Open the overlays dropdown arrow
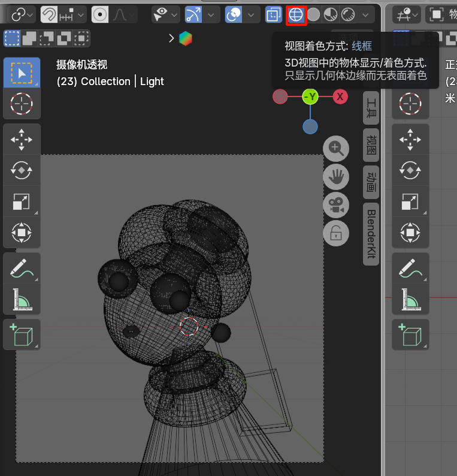This screenshot has height=476, width=457. coord(251,15)
